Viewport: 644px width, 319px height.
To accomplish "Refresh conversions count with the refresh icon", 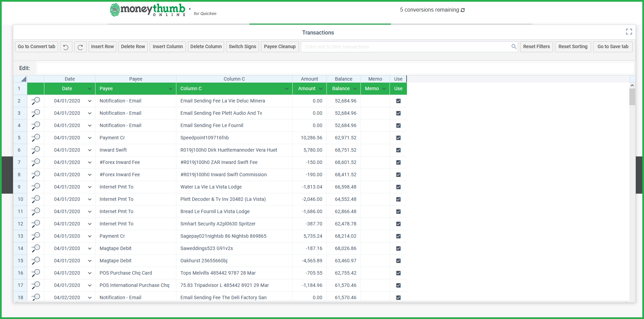I will (463, 10).
